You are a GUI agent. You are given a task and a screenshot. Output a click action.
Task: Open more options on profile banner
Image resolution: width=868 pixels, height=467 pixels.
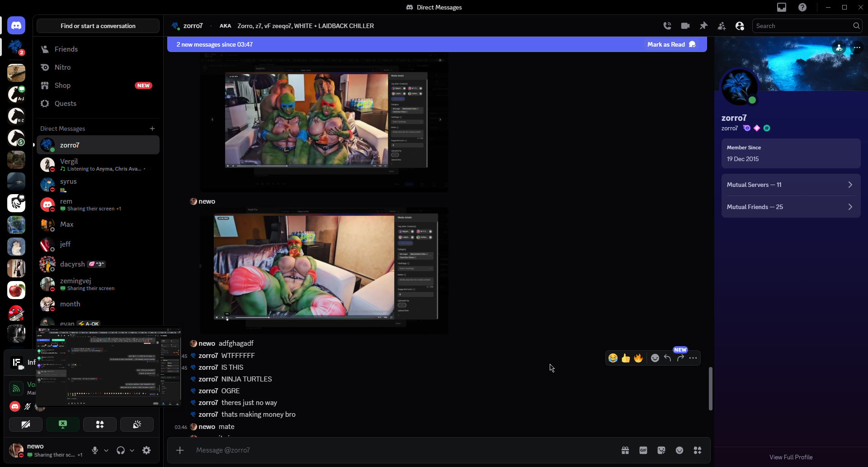pos(857,48)
